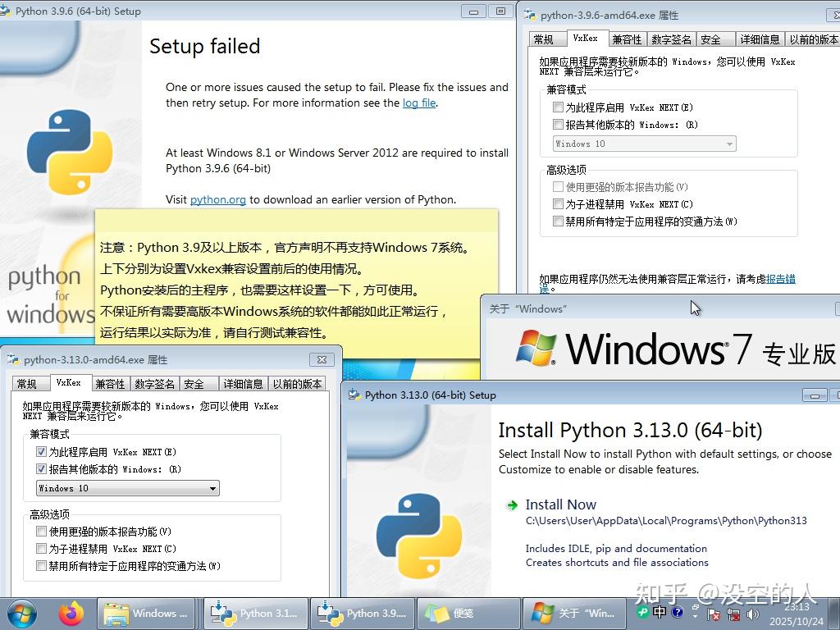Check 禁用所有特定于应用程序的变通方法 in 3.9.6 properties
The image size is (840, 630).
tap(558, 221)
